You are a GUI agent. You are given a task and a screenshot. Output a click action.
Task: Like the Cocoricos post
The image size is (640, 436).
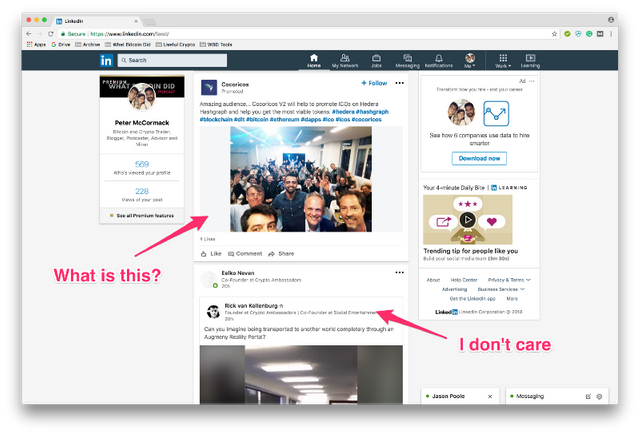(211, 254)
